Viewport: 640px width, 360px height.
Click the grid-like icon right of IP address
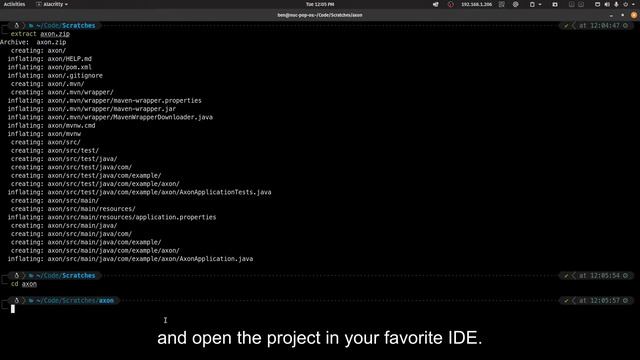[x=502, y=4]
